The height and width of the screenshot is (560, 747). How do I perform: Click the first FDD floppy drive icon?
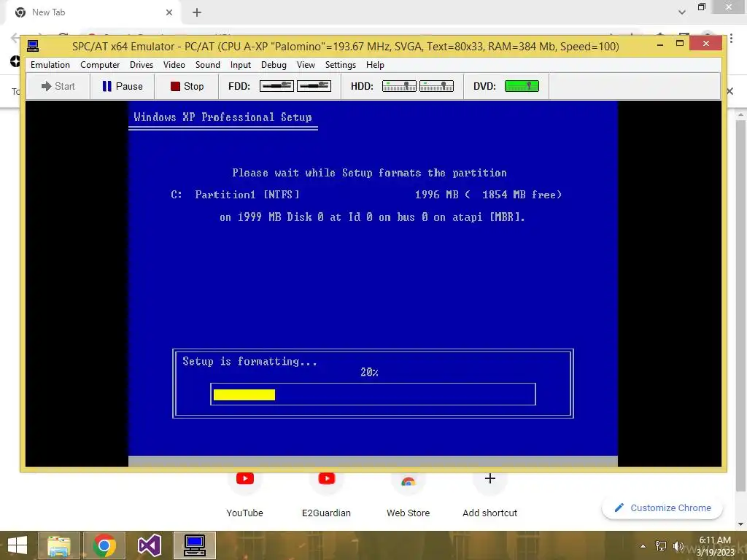pyautogui.click(x=276, y=86)
